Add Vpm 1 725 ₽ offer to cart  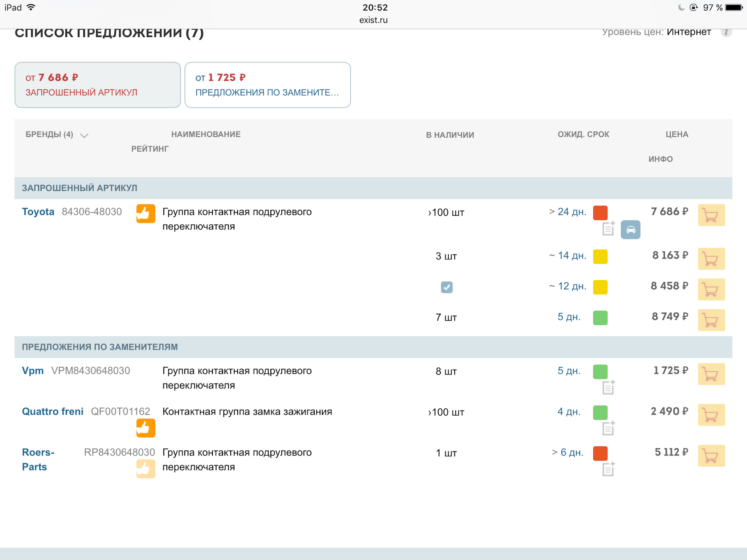(711, 374)
